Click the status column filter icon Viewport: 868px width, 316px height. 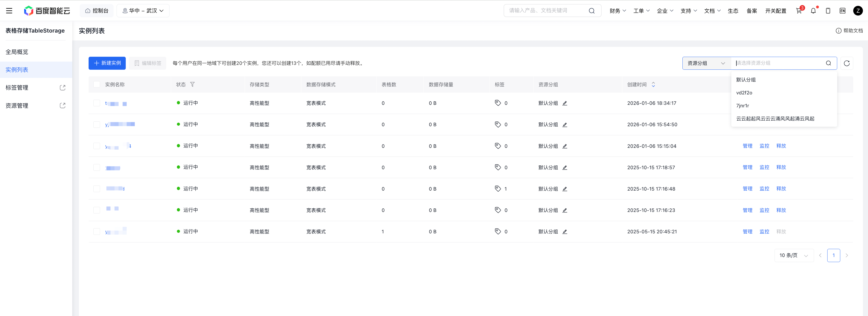(x=192, y=84)
